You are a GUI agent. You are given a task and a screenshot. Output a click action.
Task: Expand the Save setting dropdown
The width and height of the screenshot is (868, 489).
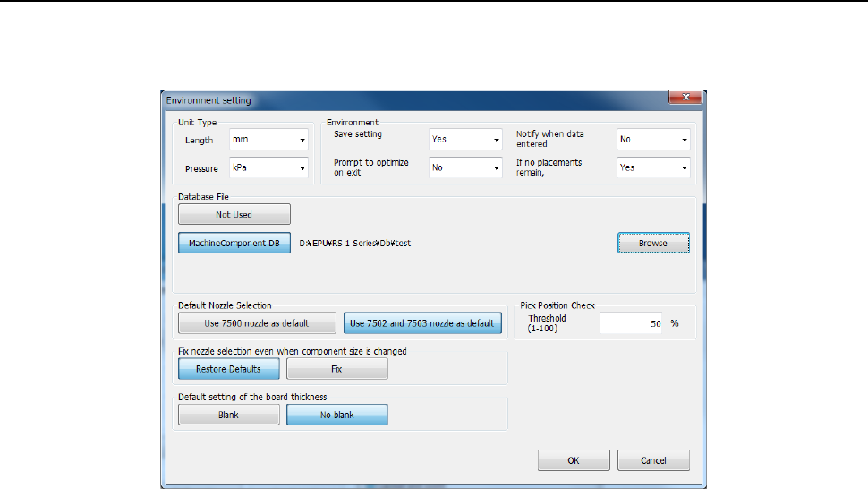[465, 139]
